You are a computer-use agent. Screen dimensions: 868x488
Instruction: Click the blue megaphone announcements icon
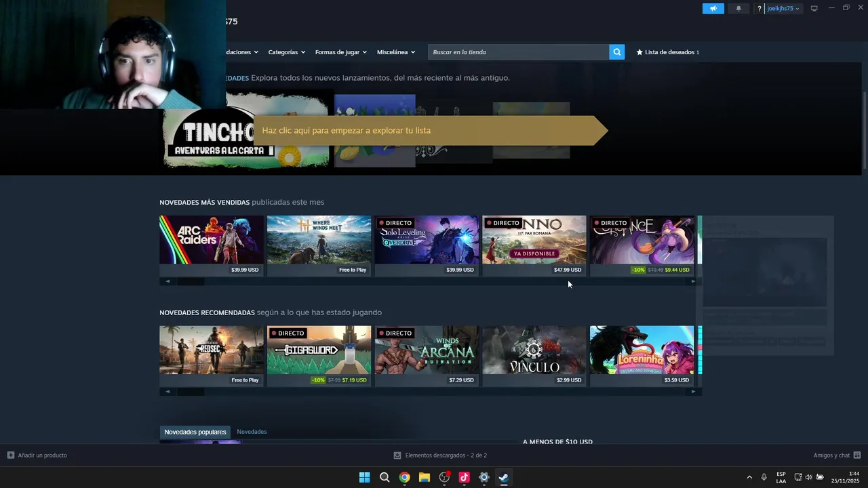(x=713, y=8)
